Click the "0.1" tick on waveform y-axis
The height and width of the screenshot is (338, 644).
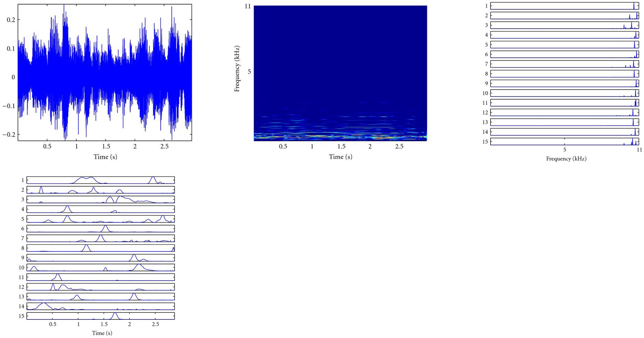click(11, 49)
